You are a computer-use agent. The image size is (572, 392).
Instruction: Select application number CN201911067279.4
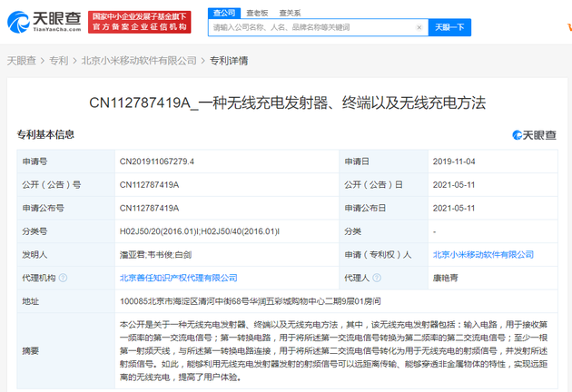(x=157, y=162)
